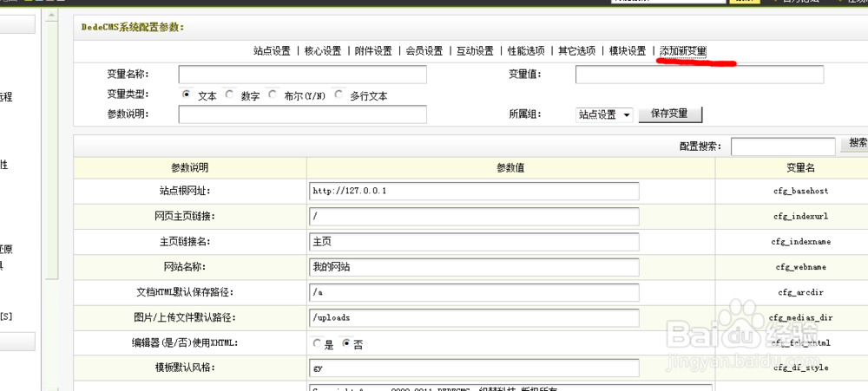Click the 参数说明 column header
This screenshot has width=868, height=391.
click(x=190, y=167)
